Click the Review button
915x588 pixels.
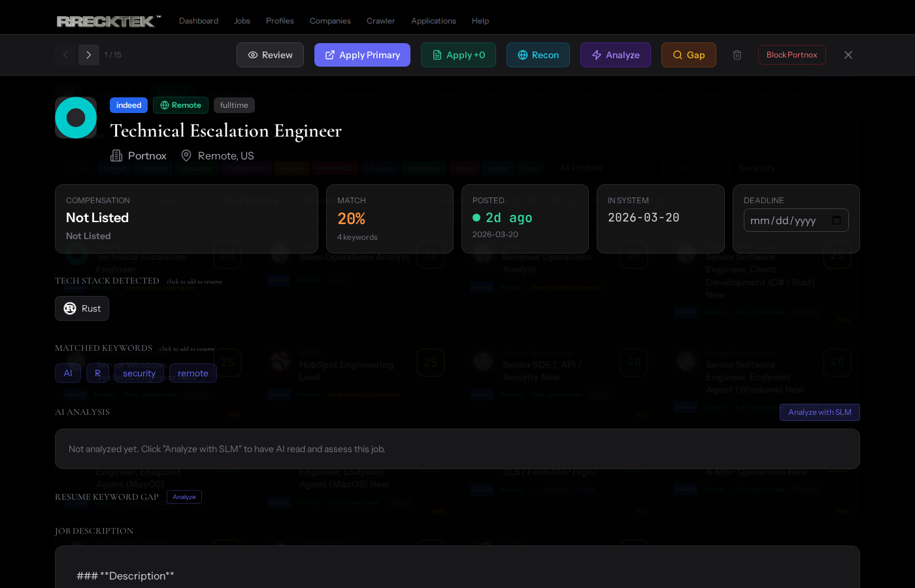click(270, 55)
